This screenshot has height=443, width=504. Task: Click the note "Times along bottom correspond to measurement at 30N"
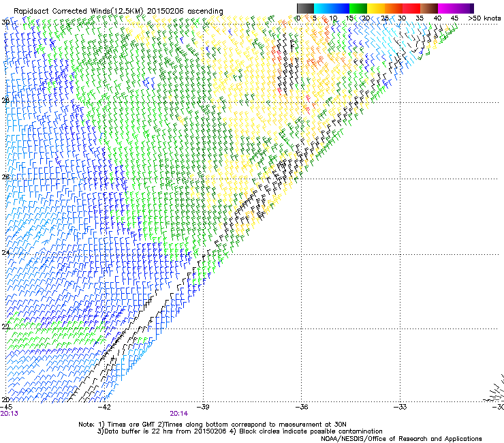click(255, 425)
